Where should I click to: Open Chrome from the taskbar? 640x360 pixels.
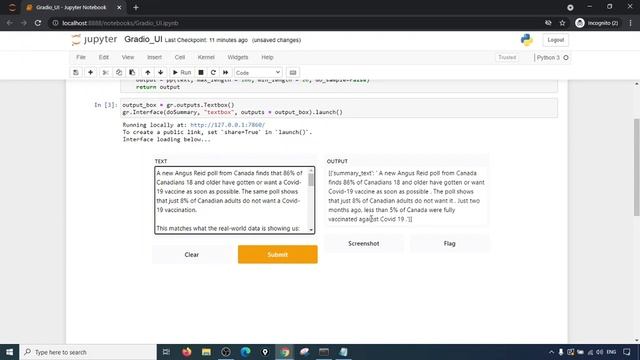284,352
